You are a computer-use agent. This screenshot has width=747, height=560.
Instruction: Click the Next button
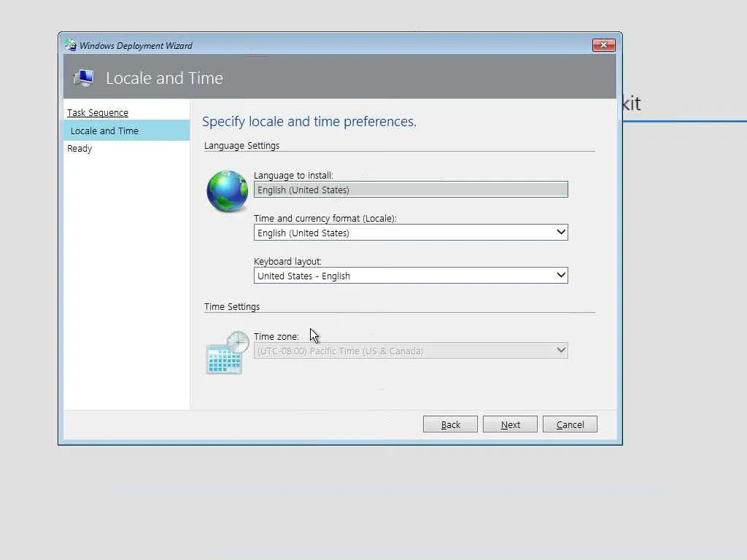tap(510, 424)
